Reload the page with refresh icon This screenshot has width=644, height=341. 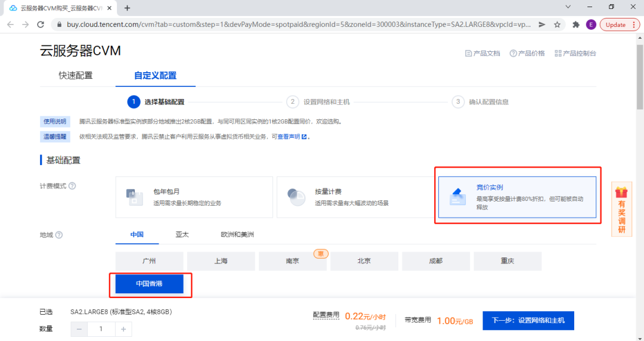click(41, 24)
